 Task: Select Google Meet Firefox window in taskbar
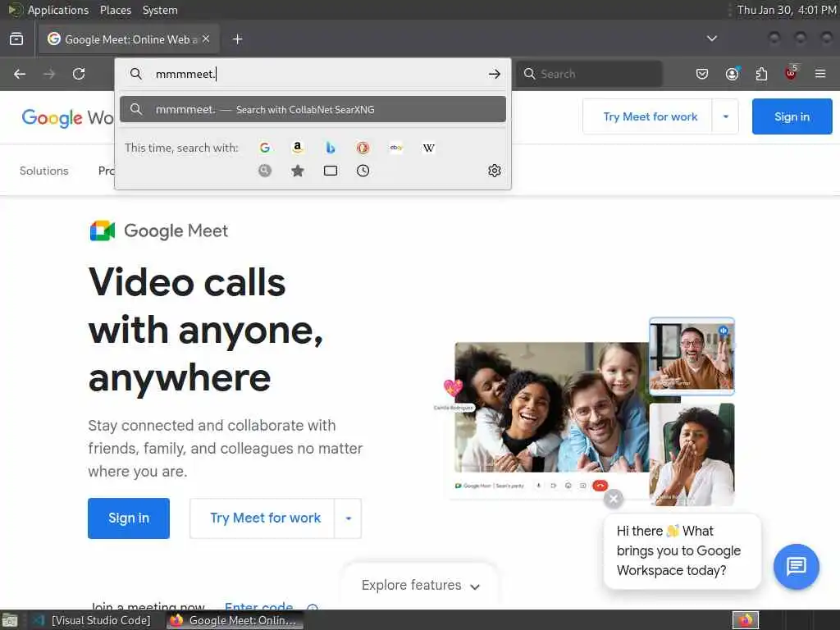click(235, 620)
